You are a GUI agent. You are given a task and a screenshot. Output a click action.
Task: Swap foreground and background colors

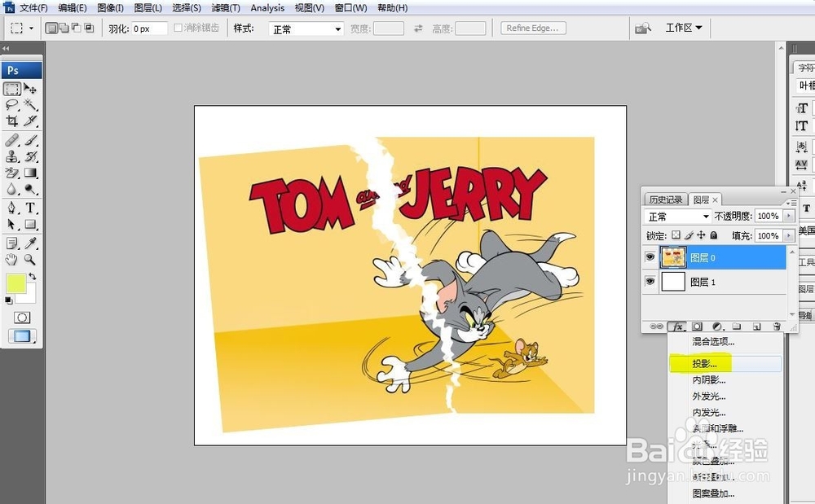33,276
